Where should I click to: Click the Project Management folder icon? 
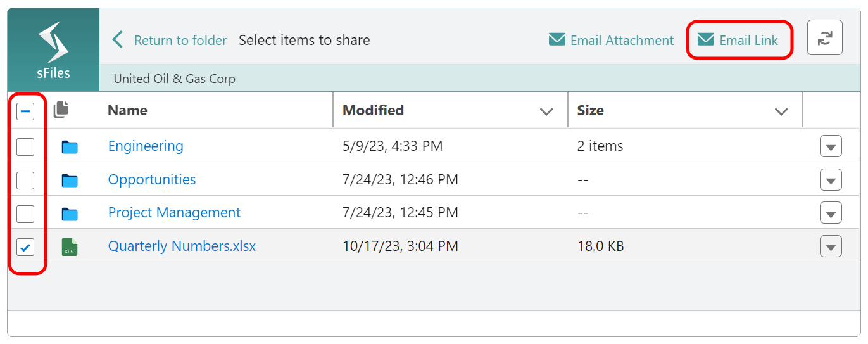(x=70, y=213)
